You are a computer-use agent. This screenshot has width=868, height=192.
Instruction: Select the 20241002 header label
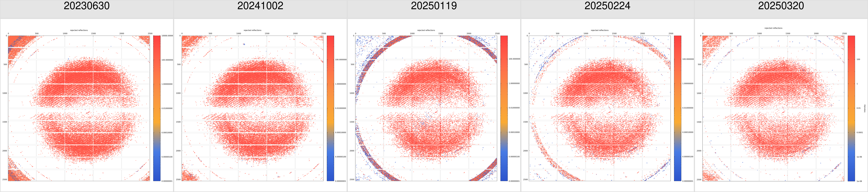[260, 6]
